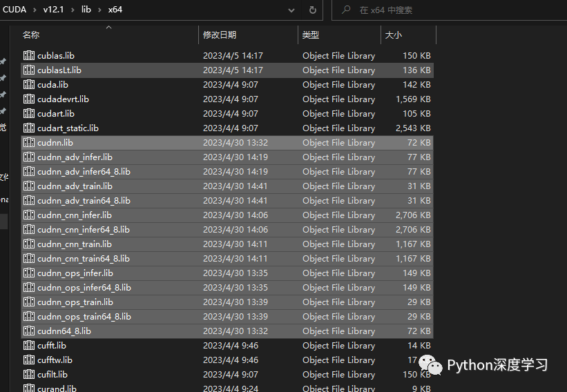
Task: Sort by the 修改日期 column header
Action: coord(220,35)
